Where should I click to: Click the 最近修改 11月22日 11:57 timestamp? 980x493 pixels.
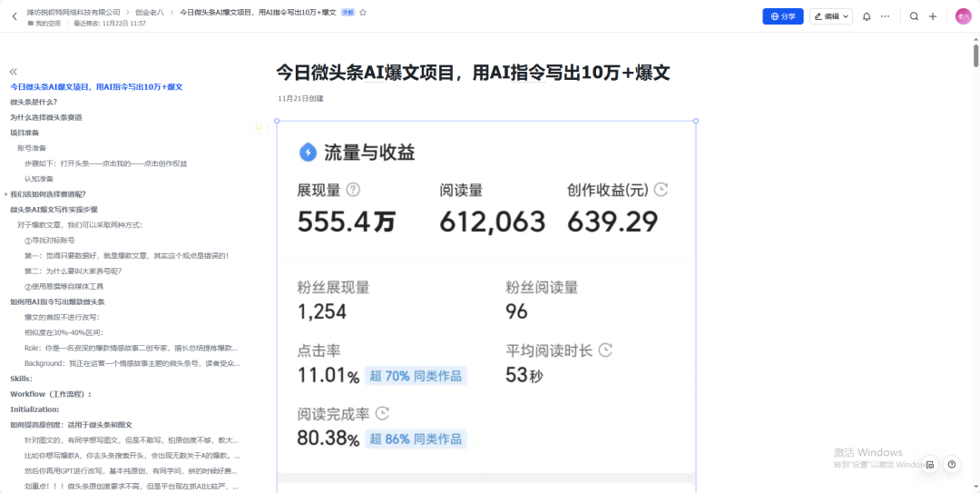coord(110,24)
